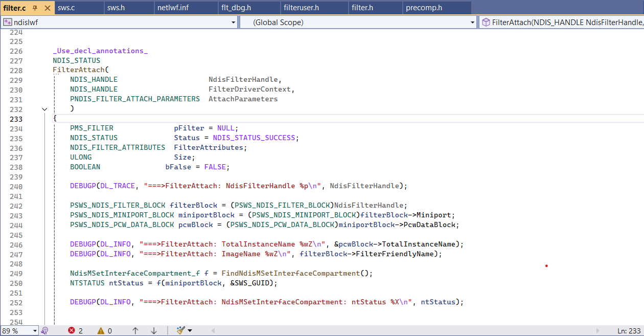
Task: Click the warnings count icon
Action: (101, 331)
